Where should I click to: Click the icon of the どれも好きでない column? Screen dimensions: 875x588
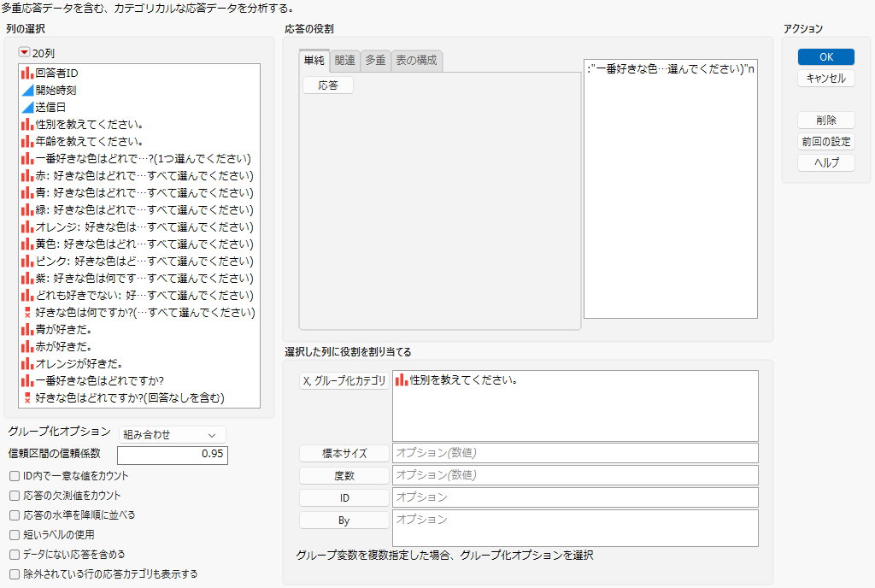[27, 295]
